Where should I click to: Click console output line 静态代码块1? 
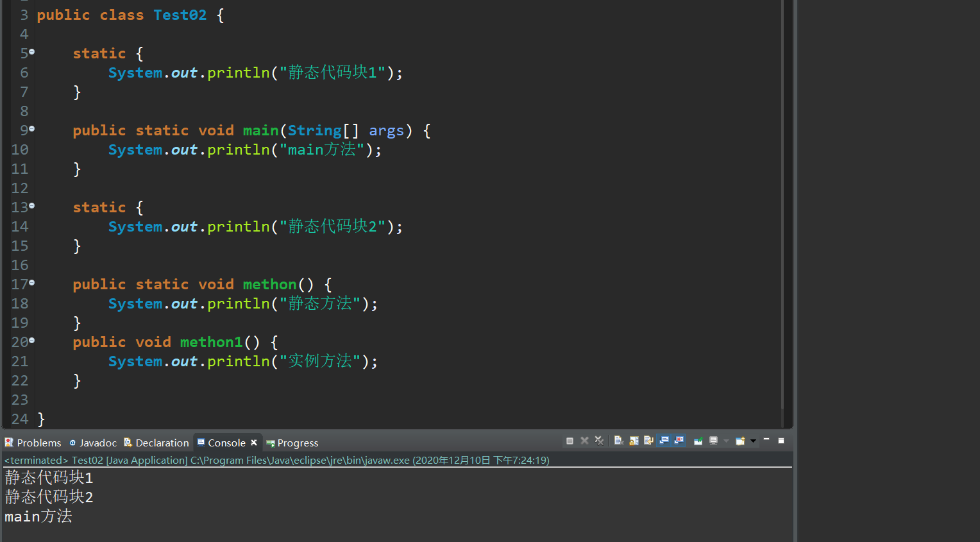[49, 478]
